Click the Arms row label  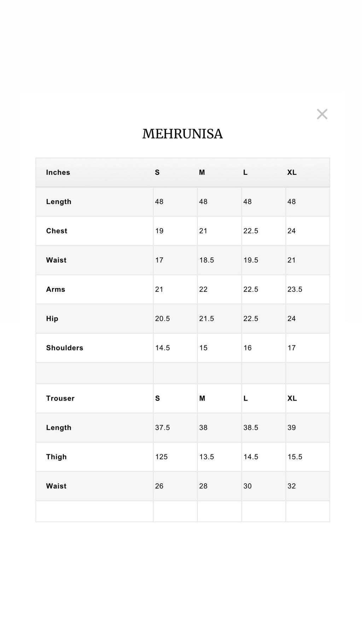[x=56, y=289]
